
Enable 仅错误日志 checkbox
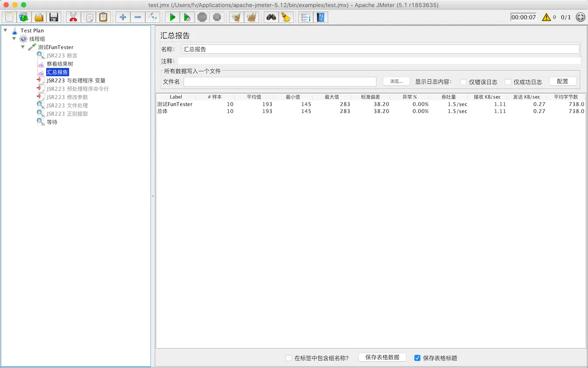pyautogui.click(x=463, y=82)
